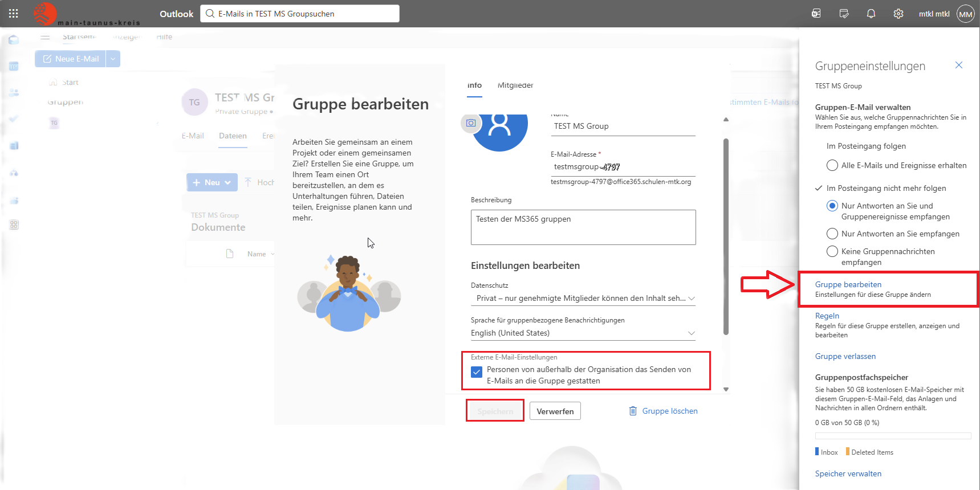Open the notifications bell icon
980x490 pixels.
[871, 14]
